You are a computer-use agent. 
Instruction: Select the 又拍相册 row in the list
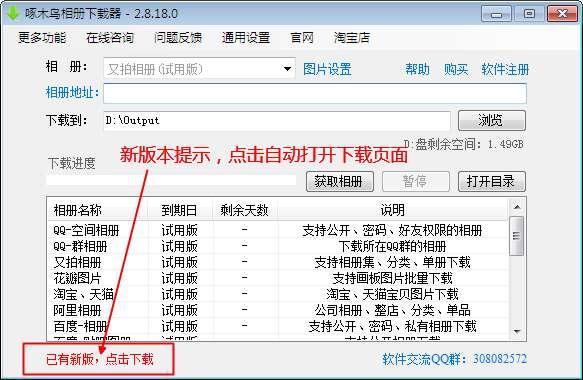click(278, 262)
